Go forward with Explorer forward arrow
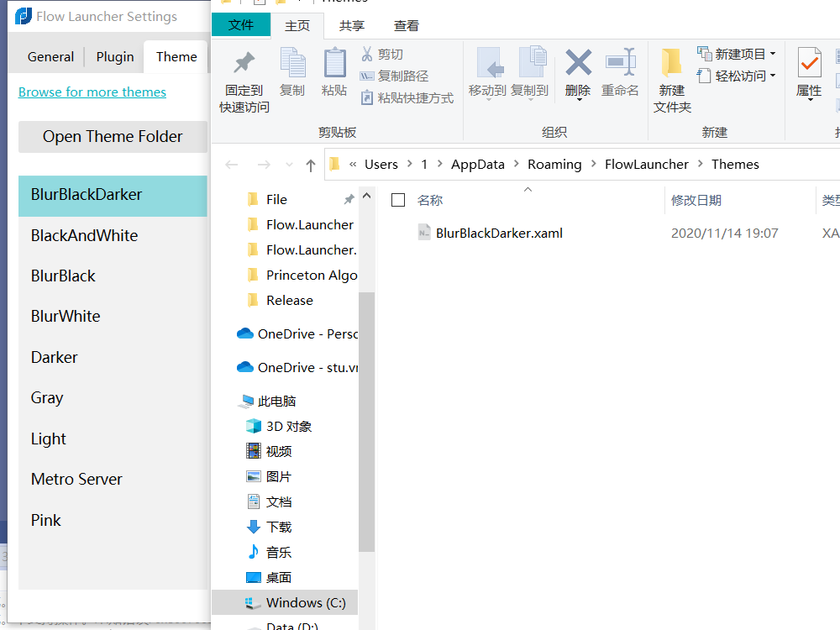This screenshot has width=840, height=630. 264,165
